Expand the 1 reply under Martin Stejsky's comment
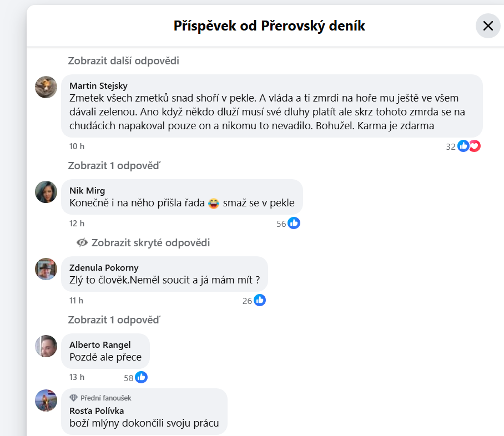The image size is (504, 436). 114,165
